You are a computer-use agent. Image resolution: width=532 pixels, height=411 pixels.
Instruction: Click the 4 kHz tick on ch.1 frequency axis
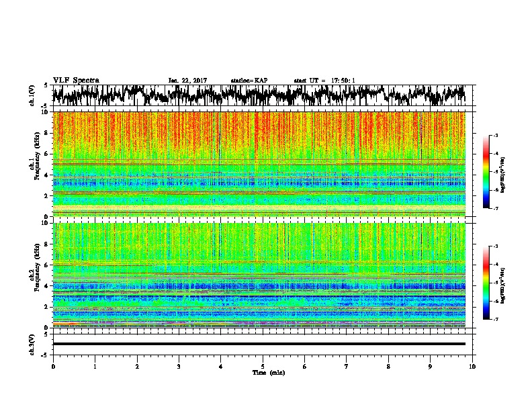(48, 175)
